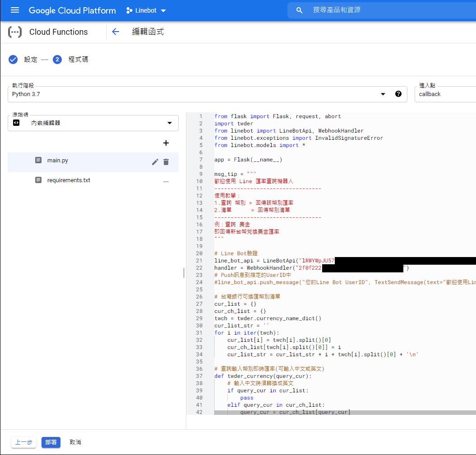Click the 'cur_ch_list = {}' code line
The height and width of the screenshot is (455, 476).
(240, 311)
